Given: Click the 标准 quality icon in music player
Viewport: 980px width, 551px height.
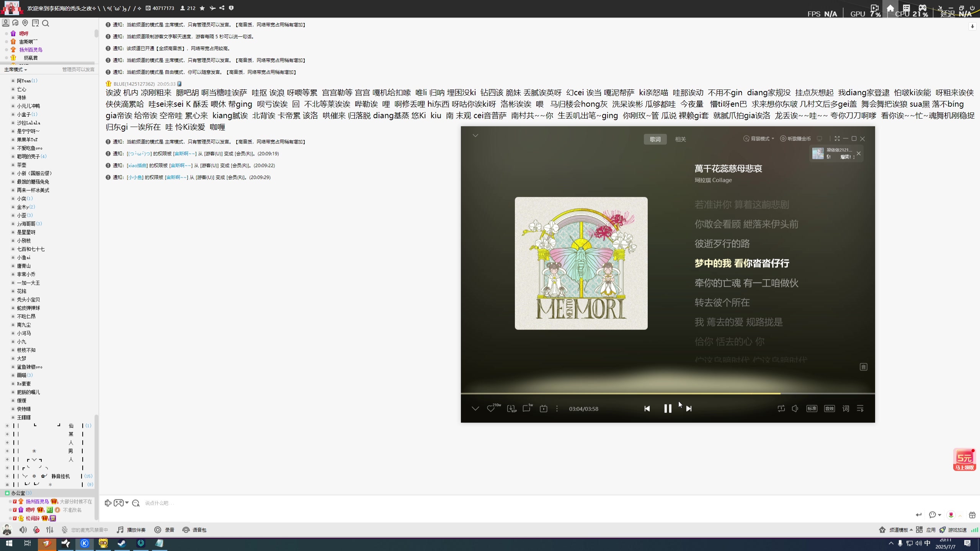Looking at the screenshot, I should tap(812, 409).
